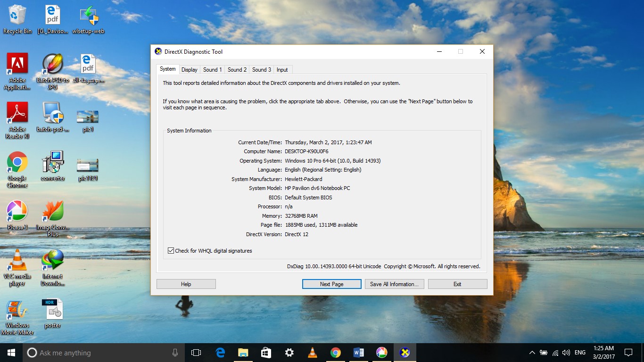Switch to the Display tab
This screenshot has height=362, width=644.
tap(189, 69)
